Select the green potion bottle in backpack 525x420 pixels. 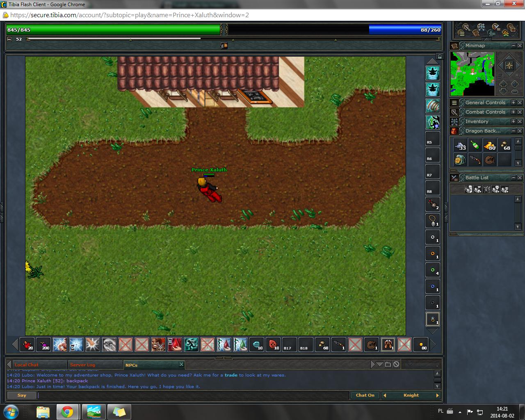[475, 145]
